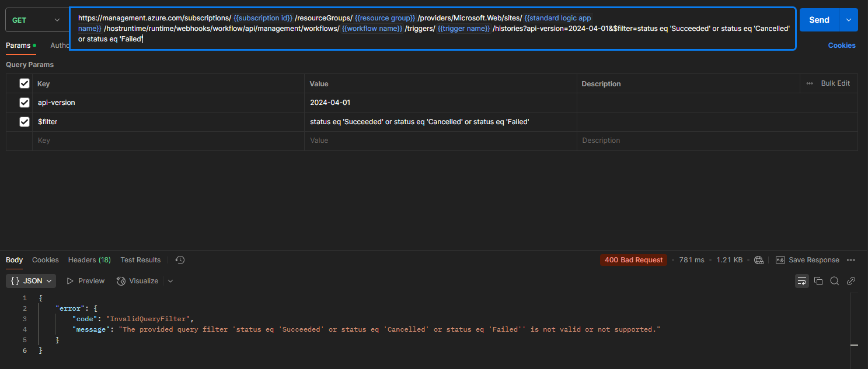Toggle the select-all checkbox in Query Params
Image resolution: width=868 pixels, height=369 pixels.
[24, 83]
